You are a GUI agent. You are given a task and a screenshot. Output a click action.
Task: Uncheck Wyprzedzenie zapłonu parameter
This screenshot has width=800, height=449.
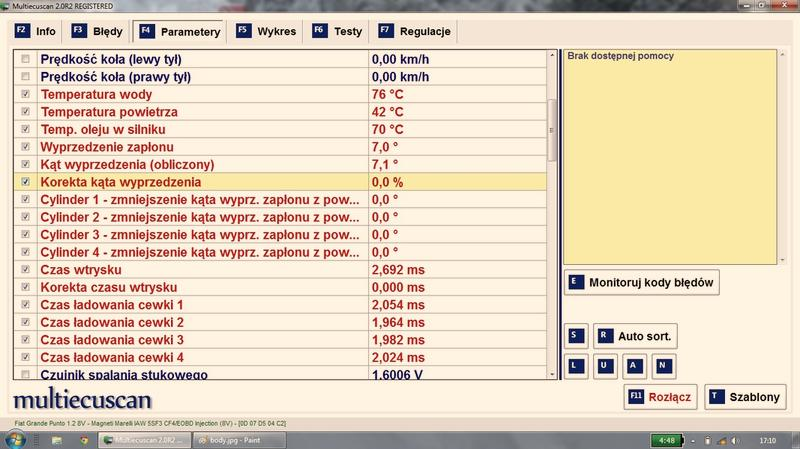(26, 147)
